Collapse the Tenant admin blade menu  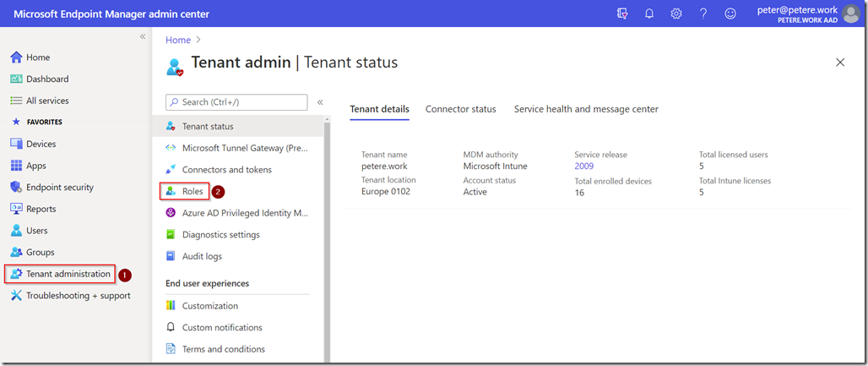click(320, 102)
